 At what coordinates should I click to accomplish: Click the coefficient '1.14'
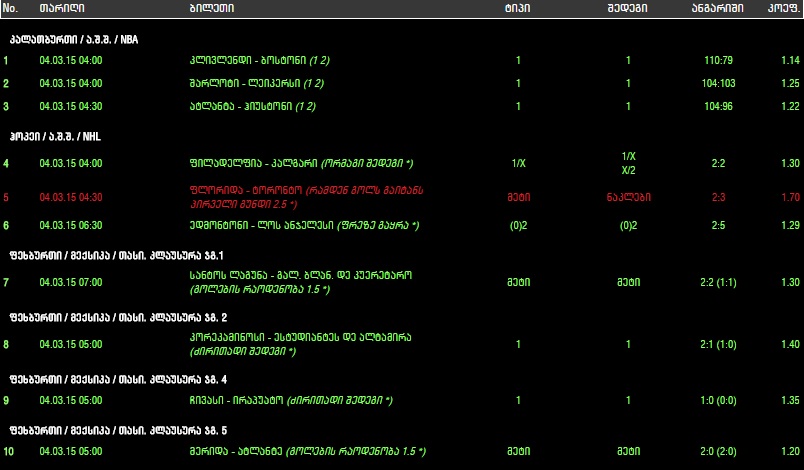click(790, 60)
